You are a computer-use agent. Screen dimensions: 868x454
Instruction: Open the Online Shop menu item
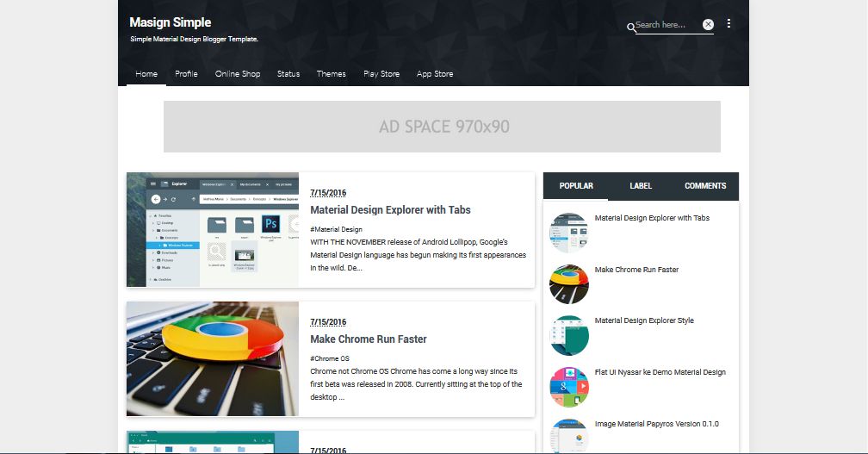click(238, 73)
